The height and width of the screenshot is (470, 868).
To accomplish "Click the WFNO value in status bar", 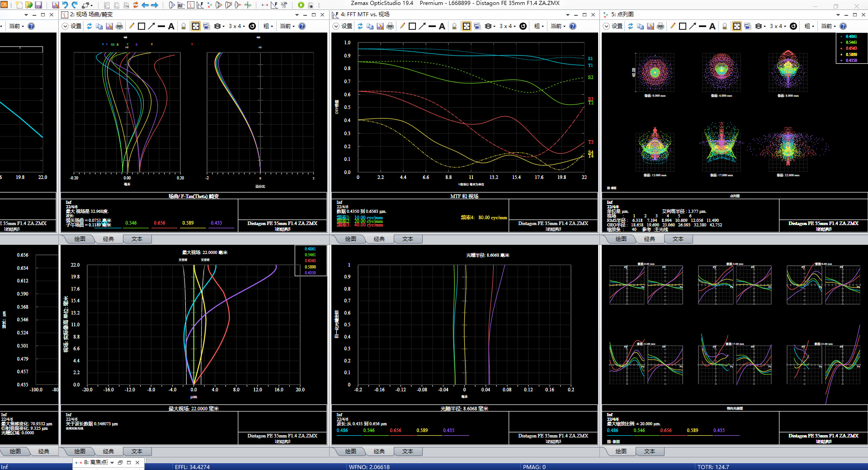I will pos(369,467).
